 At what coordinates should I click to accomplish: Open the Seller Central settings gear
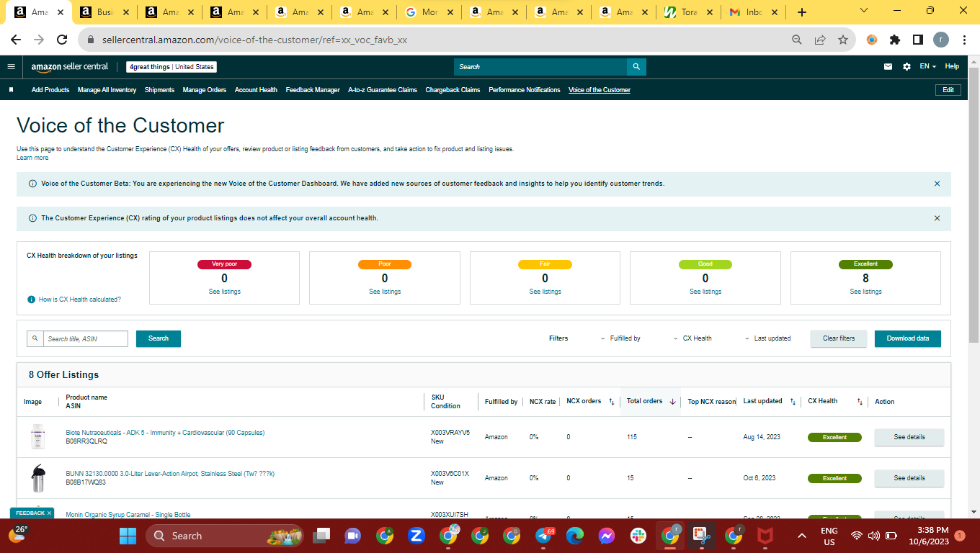906,67
